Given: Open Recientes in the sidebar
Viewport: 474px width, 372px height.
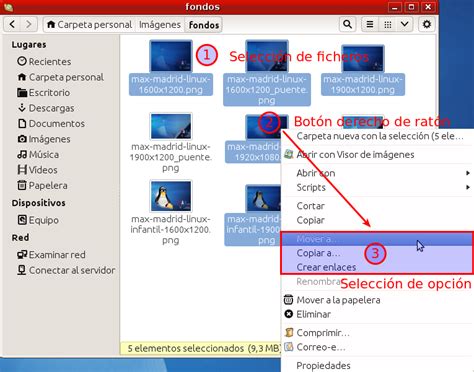Looking at the screenshot, I should (44, 62).
